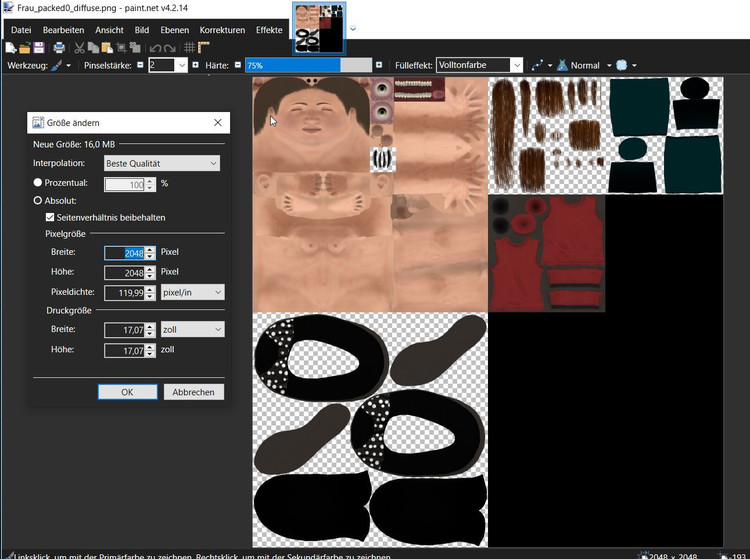
Task: Click the Open folder icon
Action: point(24,47)
